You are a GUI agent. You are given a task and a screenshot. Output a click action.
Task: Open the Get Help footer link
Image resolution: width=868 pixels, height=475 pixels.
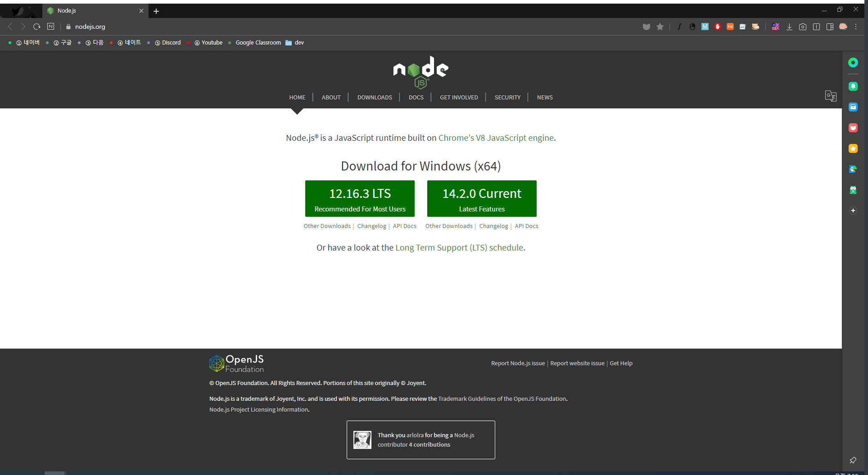[x=621, y=363]
